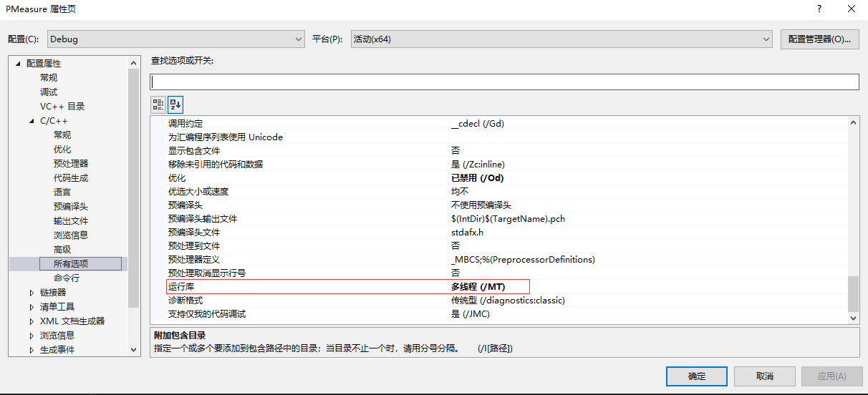Click 预处理取消显示行号 property

click(207, 273)
